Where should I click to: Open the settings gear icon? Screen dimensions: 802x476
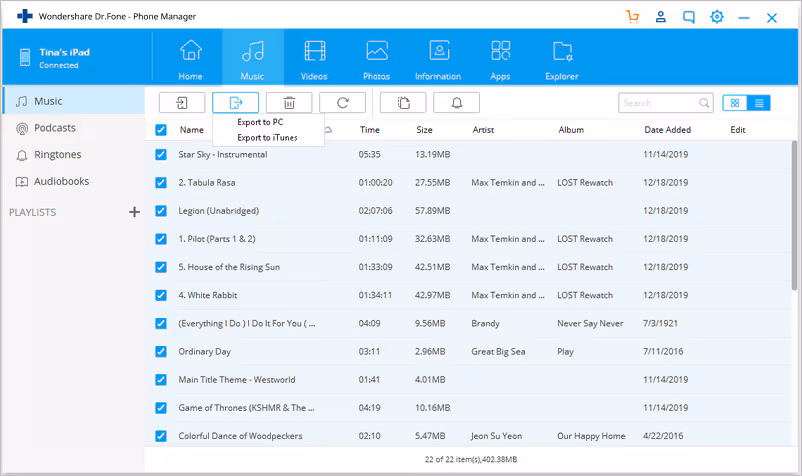717,17
